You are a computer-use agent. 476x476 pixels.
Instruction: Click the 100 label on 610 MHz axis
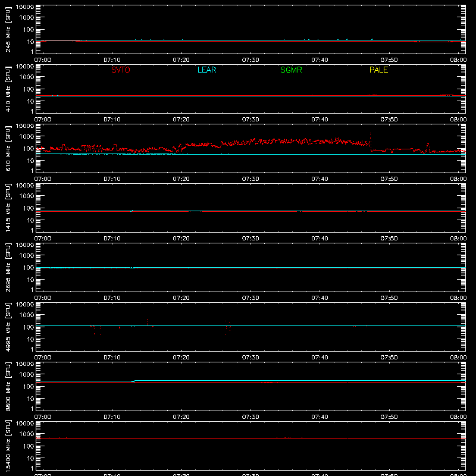[29, 149]
